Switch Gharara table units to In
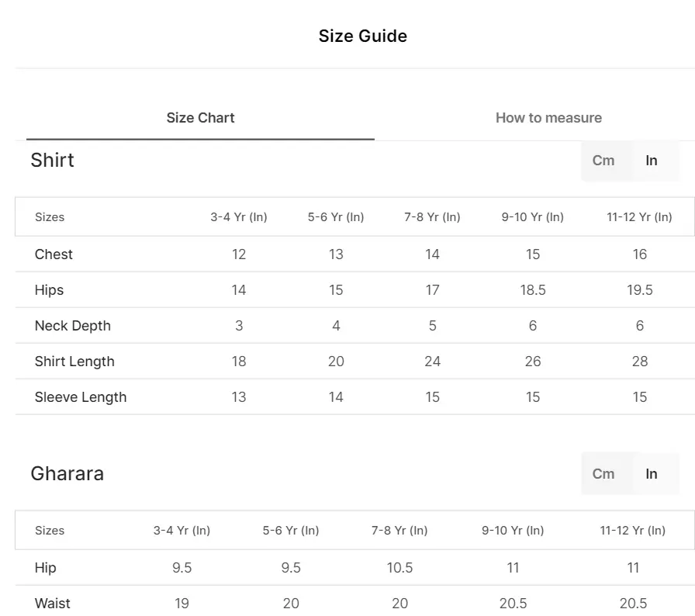 651,474
